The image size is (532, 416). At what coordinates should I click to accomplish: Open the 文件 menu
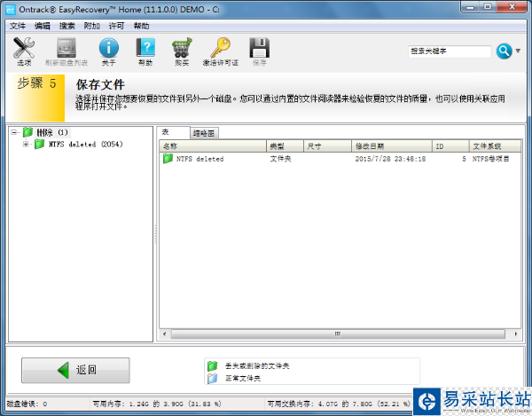pyautogui.click(x=18, y=26)
